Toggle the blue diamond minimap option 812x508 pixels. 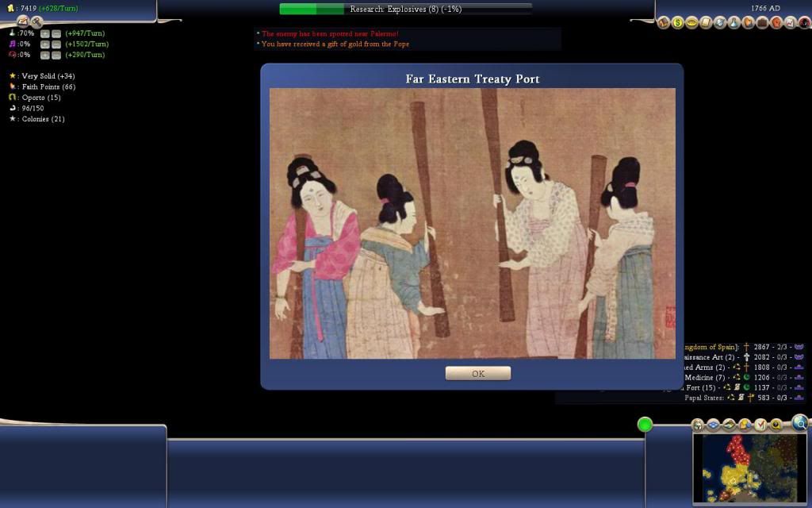click(712, 425)
